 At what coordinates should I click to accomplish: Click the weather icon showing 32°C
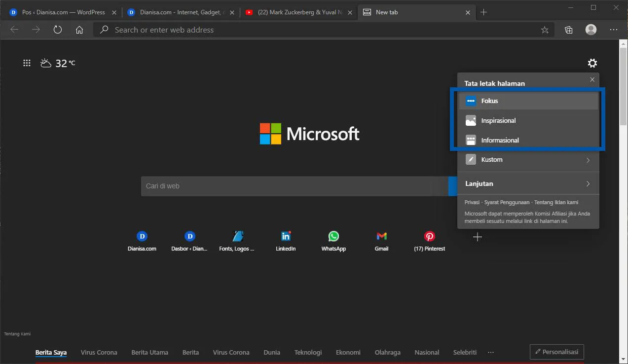tap(45, 63)
